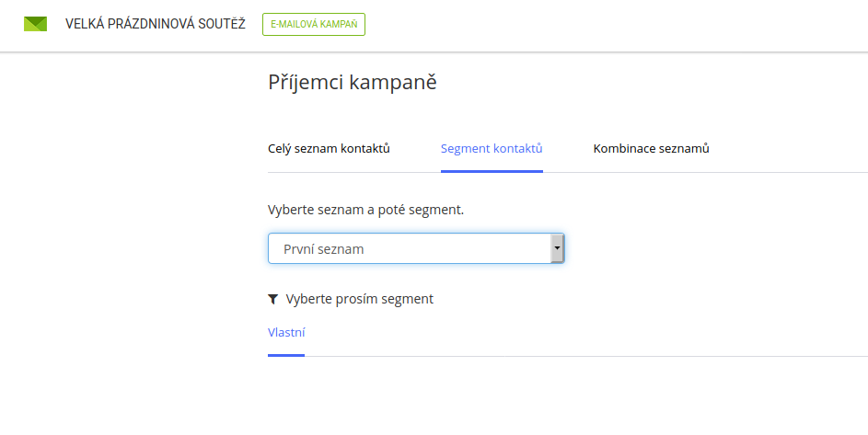The height and width of the screenshot is (435, 868).
Task: Click instruction text 'Vyberte seznam a poté segment.'
Action: [x=366, y=211]
